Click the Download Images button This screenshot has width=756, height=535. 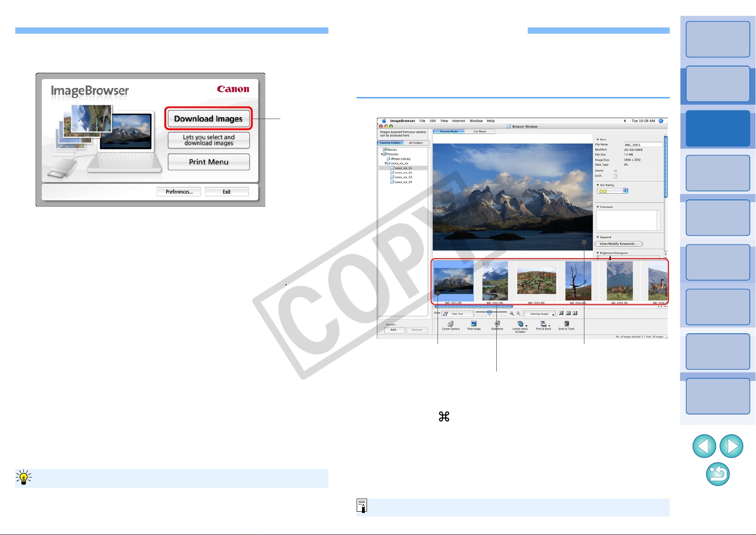click(x=208, y=119)
